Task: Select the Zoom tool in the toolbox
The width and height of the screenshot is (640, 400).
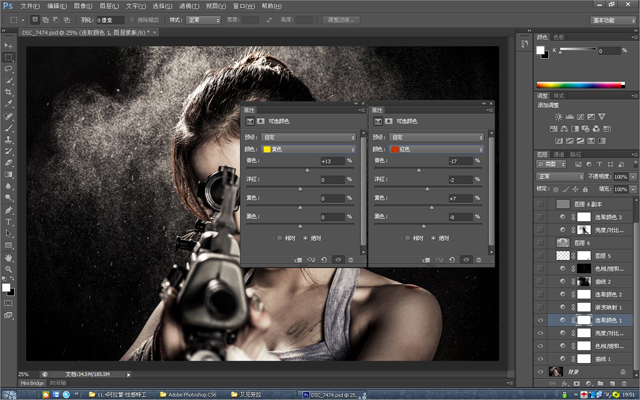Action: coord(9,267)
